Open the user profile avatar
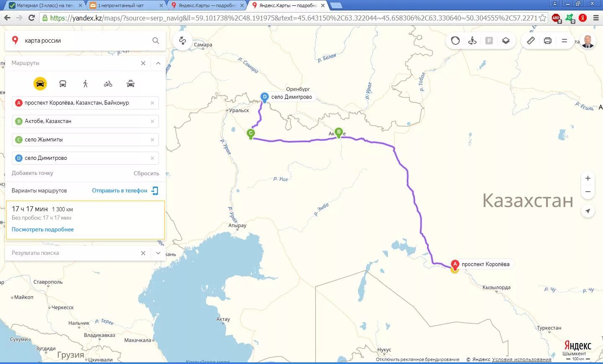 pos(588,41)
